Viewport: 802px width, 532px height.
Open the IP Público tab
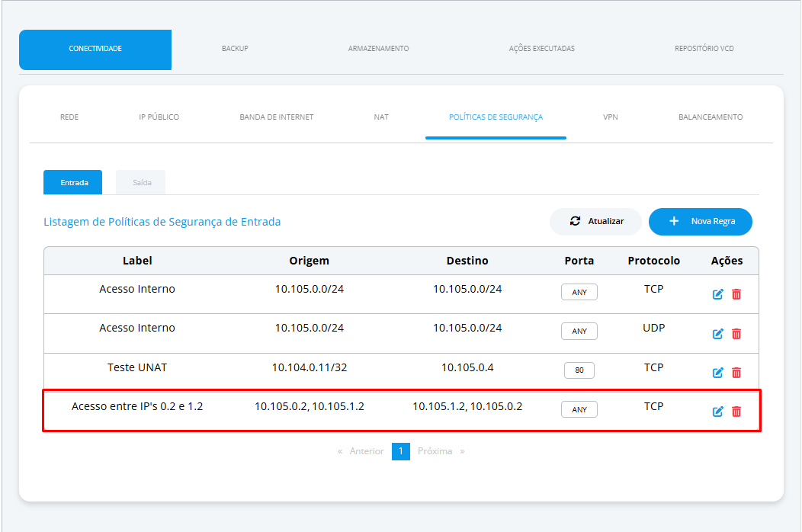[159, 117]
